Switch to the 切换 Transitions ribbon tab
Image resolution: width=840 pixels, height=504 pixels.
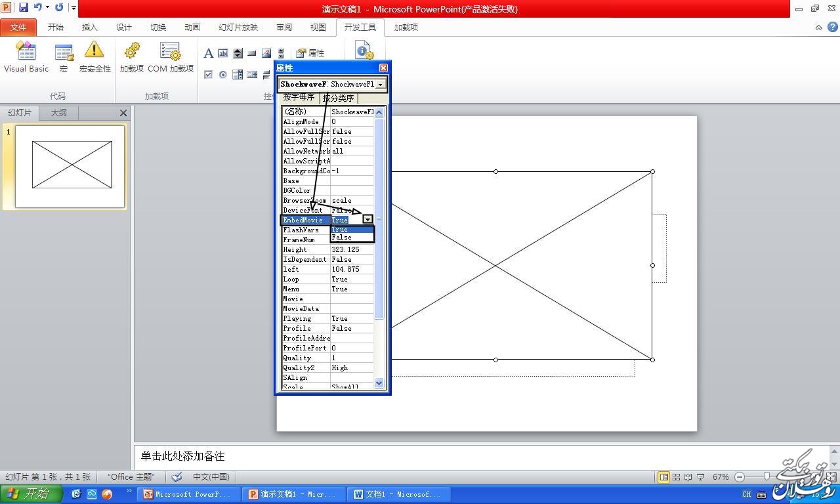[x=158, y=27]
